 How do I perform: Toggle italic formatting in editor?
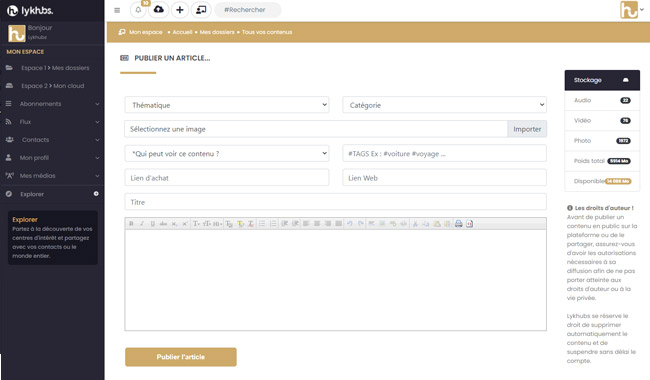click(x=142, y=224)
